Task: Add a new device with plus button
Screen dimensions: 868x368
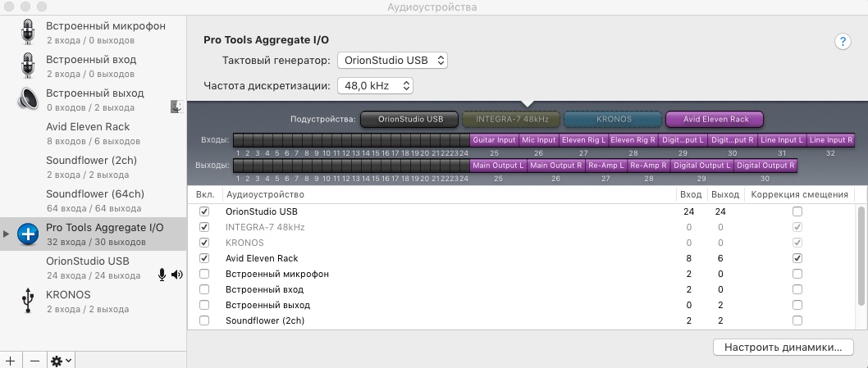Action: point(10,361)
